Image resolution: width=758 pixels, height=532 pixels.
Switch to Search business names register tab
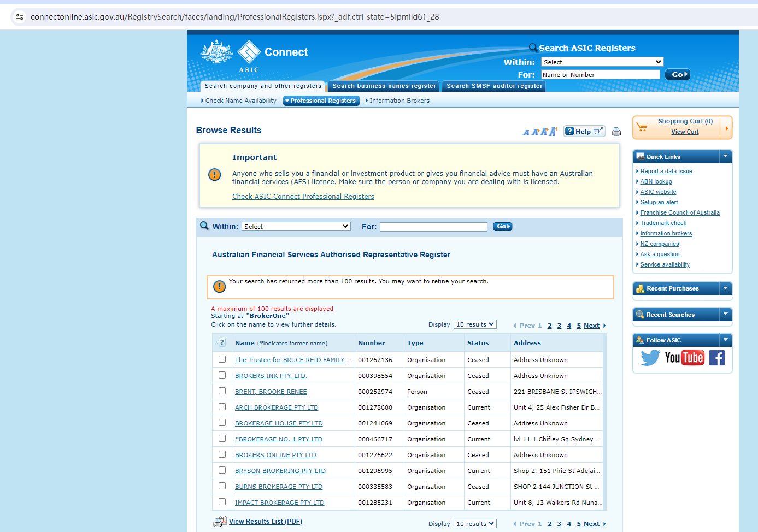pyautogui.click(x=384, y=86)
